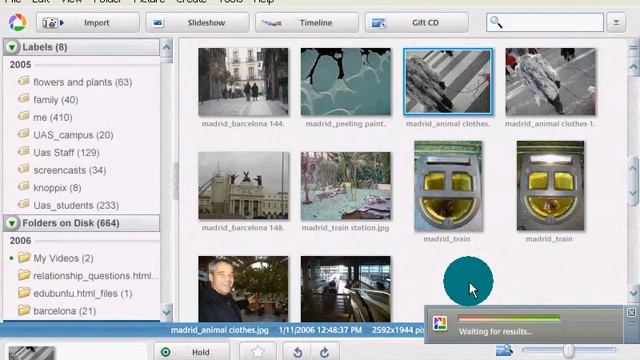Click the label icon beside knoppix

pos(24,186)
